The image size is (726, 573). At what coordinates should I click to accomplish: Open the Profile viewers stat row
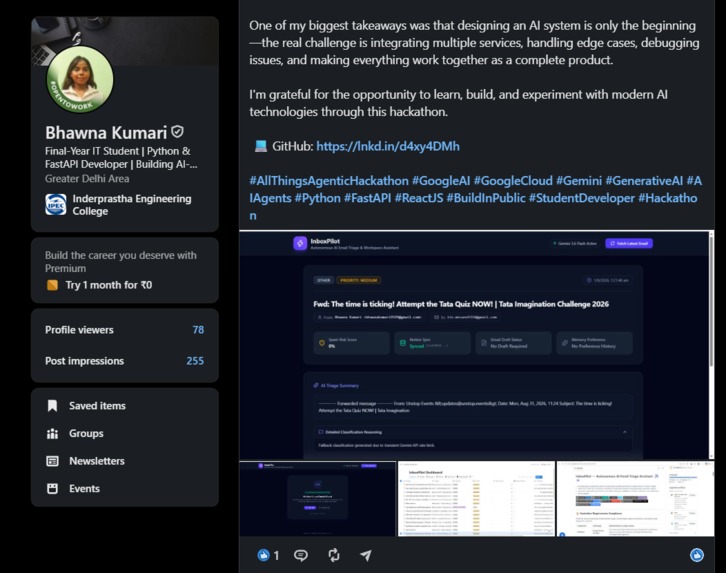125,330
